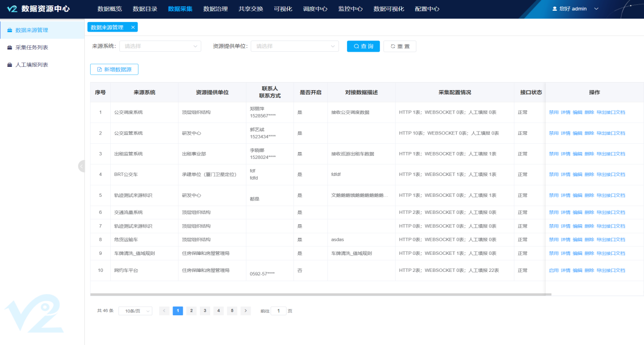Open the 资源提供单位 dropdown
Viewport: 644px width, 345px height.
tap(294, 46)
